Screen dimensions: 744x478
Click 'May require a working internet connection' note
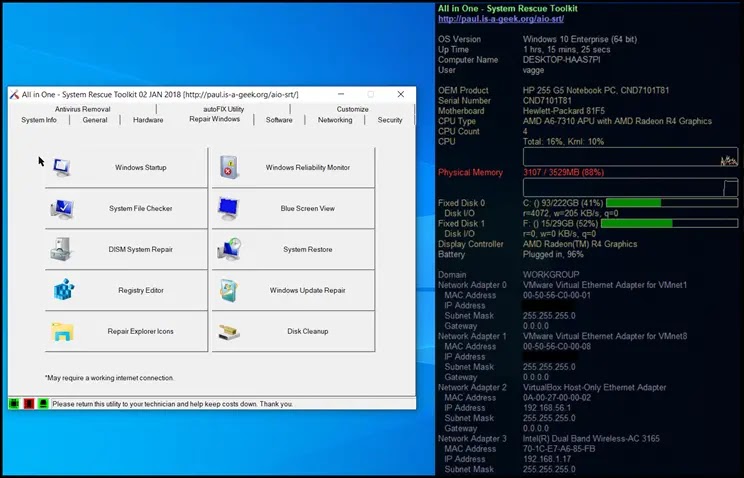(110, 378)
